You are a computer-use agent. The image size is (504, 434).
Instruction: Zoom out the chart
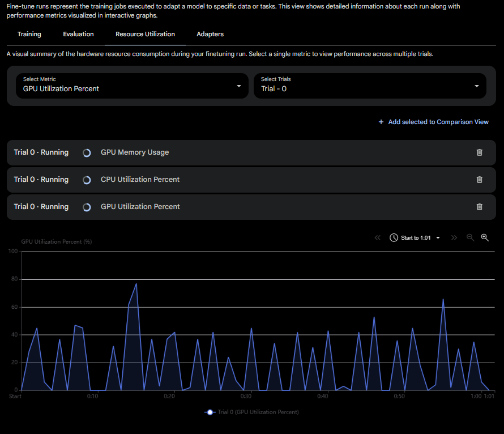pos(470,237)
